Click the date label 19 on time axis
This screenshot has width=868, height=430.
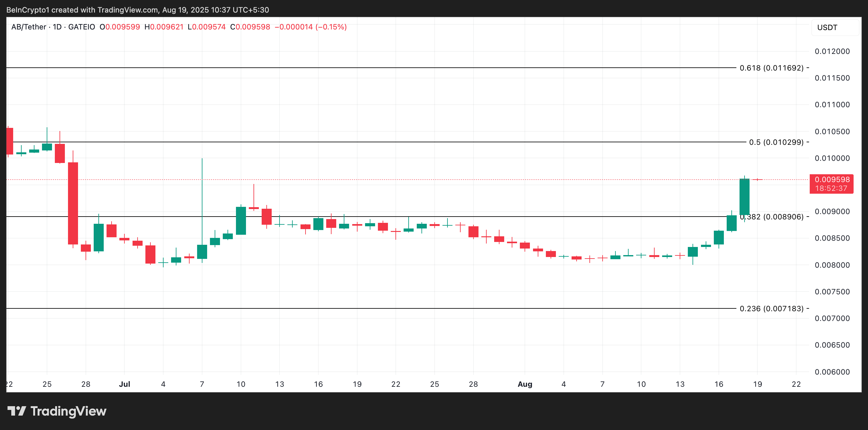tap(757, 384)
